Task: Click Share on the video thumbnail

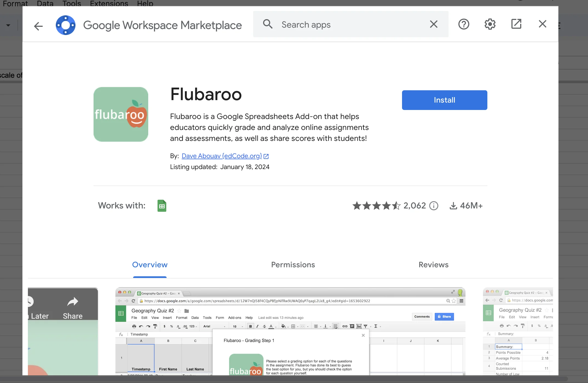Action: 72,308
